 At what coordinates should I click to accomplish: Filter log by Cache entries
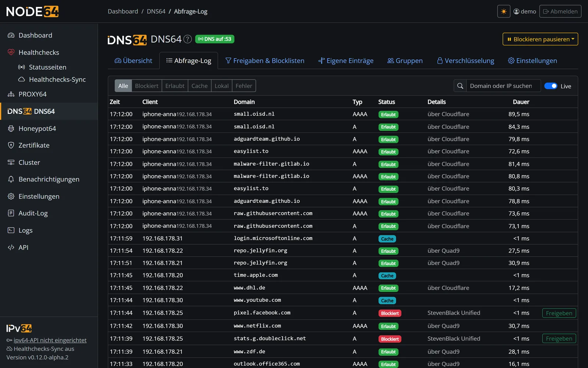click(x=200, y=86)
